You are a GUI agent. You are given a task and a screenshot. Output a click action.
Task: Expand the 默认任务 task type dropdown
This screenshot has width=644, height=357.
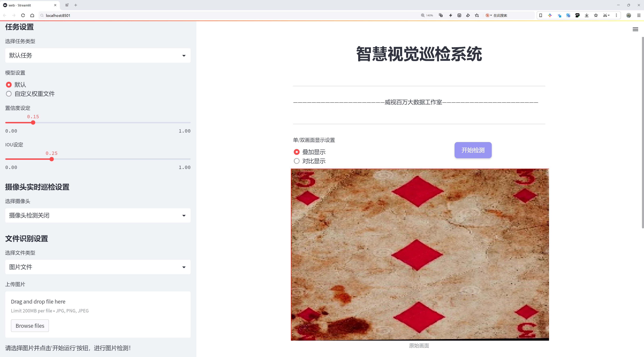click(98, 55)
